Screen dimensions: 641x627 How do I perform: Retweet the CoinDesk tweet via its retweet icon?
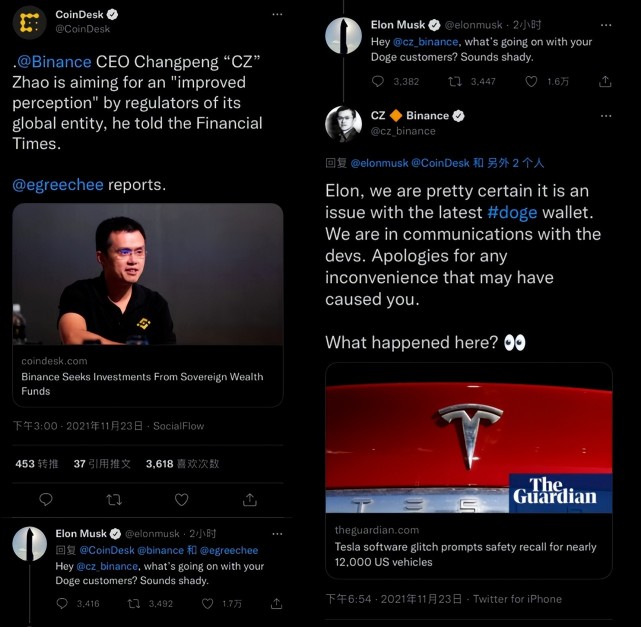[113, 498]
